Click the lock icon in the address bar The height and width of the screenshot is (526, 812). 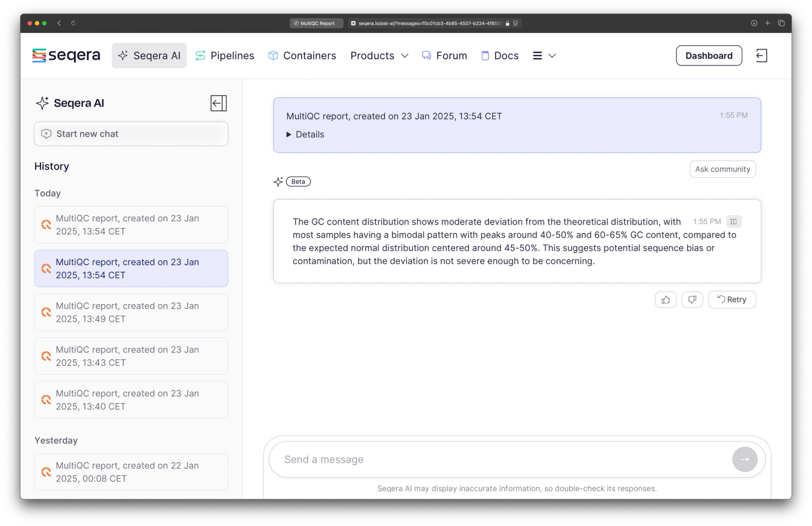point(507,23)
